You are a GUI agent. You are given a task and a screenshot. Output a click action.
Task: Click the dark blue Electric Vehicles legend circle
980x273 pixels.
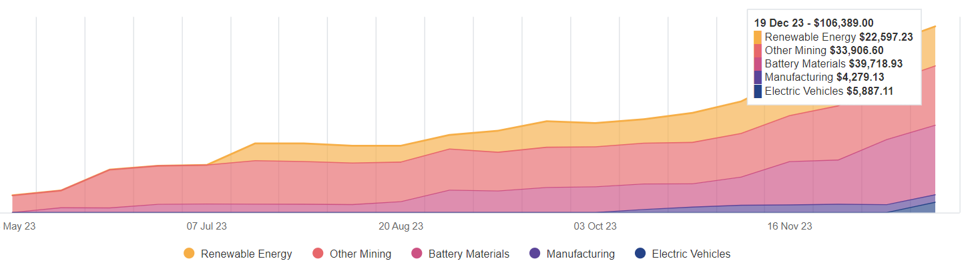[x=640, y=254]
